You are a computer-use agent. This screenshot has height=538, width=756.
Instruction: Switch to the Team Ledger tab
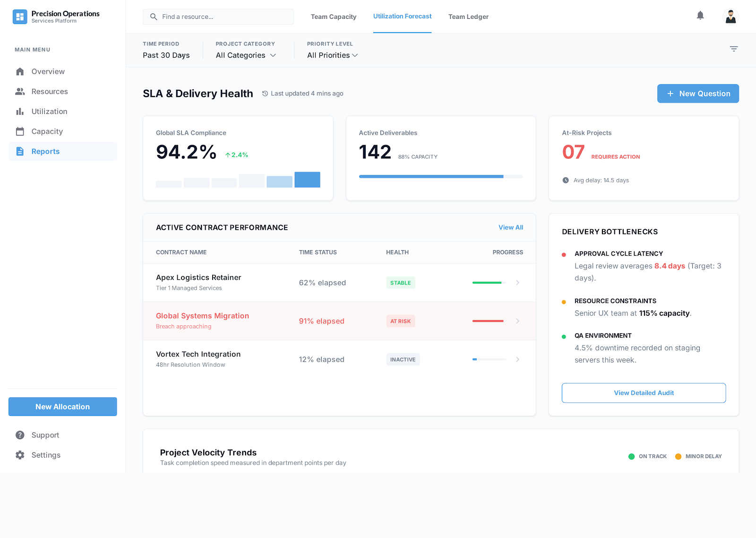(x=468, y=17)
